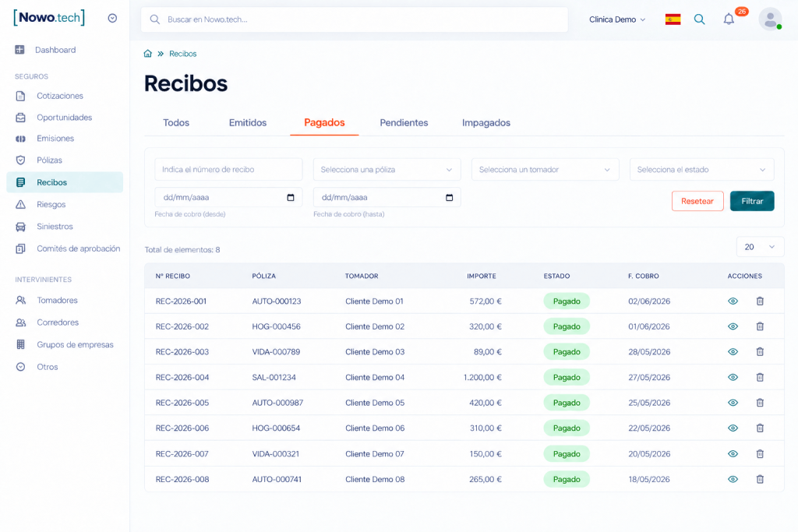Open calendar picker for Fecha de cobro (hasta)
798x532 pixels.
(450, 197)
